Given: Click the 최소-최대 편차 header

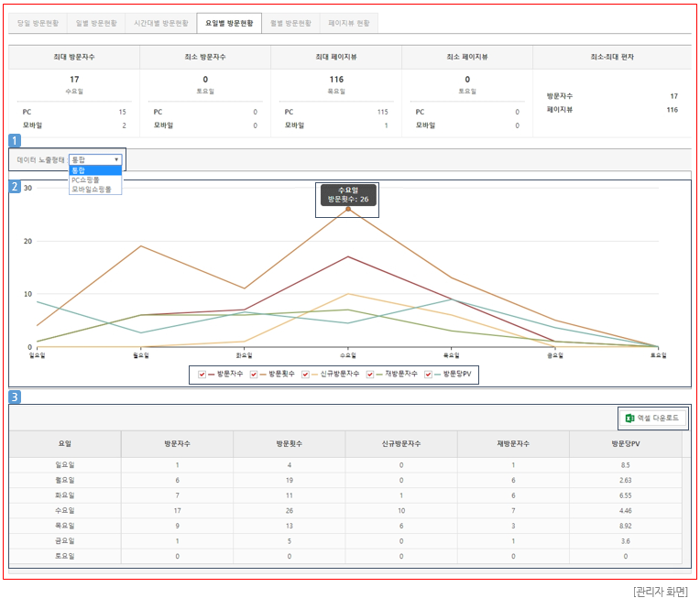Looking at the screenshot, I should (612, 57).
